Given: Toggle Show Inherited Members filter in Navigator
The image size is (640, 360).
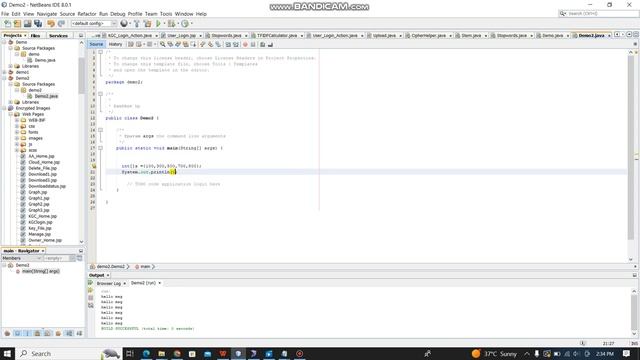Looking at the screenshot, I should click(7, 333).
